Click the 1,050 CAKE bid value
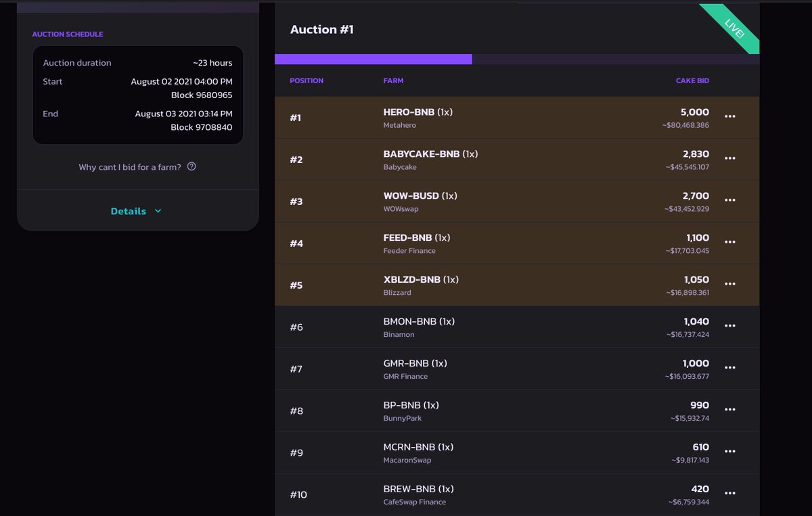This screenshot has width=812, height=516. [697, 280]
